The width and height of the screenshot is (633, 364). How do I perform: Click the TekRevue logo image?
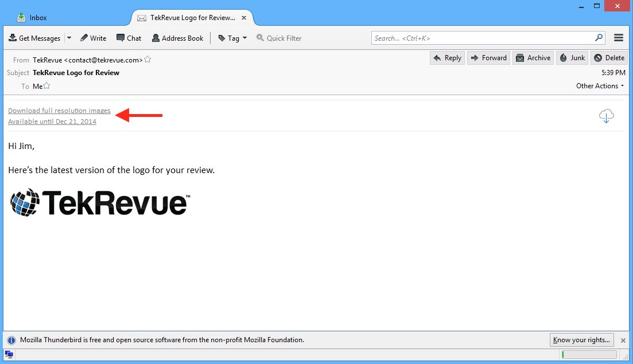[100, 202]
